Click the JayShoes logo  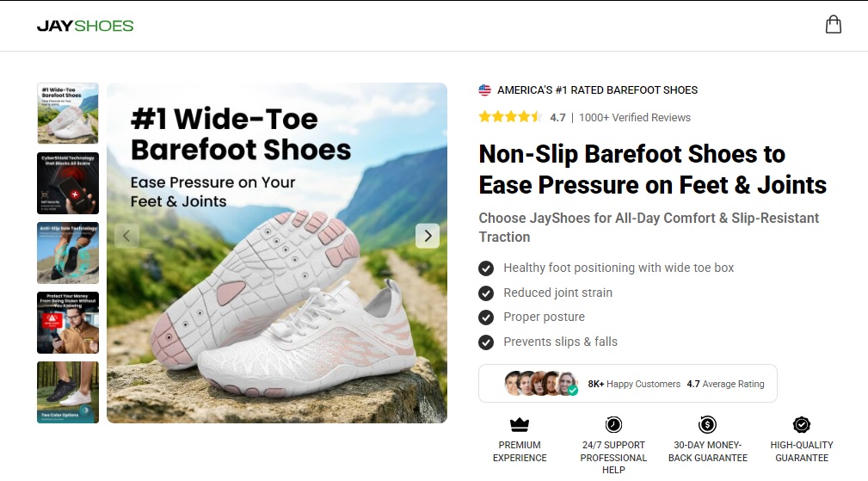tap(85, 26)
